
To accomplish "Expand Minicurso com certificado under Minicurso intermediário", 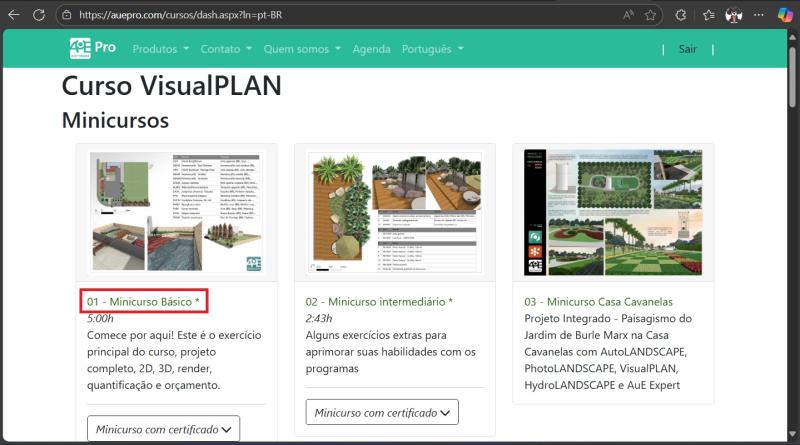I will tap(382, 412).
